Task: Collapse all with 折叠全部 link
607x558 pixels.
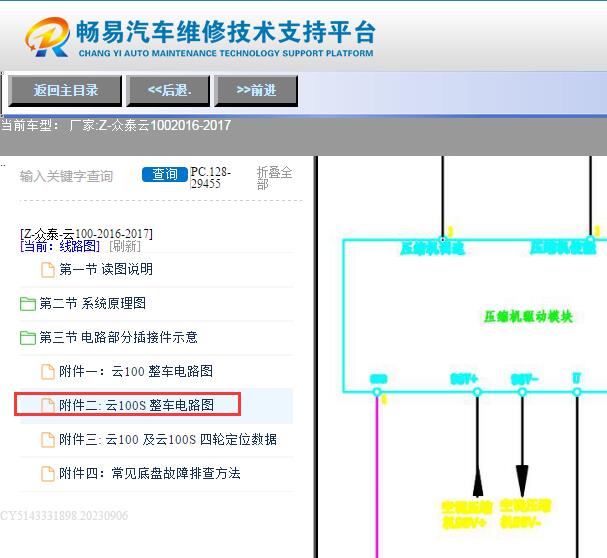Action: [x=274, y=178]
